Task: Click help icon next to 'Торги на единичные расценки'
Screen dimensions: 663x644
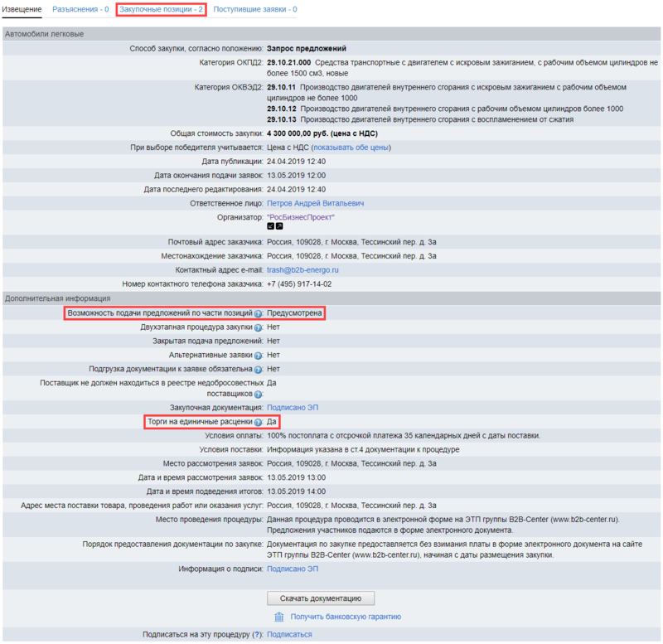Action: coord(259,422)
